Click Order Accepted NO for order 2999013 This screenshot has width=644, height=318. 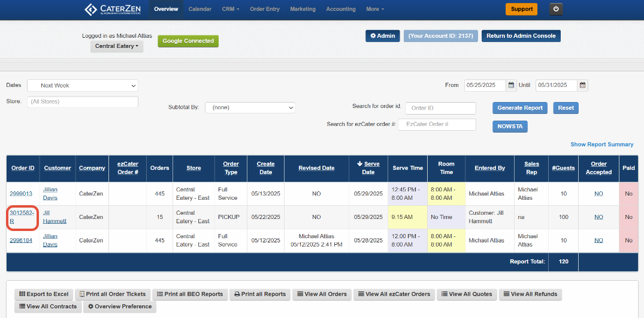598,193
